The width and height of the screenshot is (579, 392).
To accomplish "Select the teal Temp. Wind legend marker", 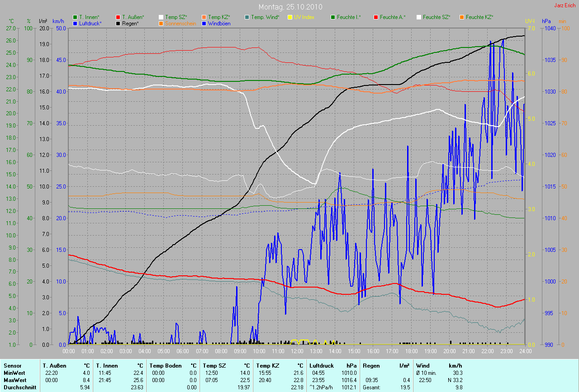I will point(247,17).
